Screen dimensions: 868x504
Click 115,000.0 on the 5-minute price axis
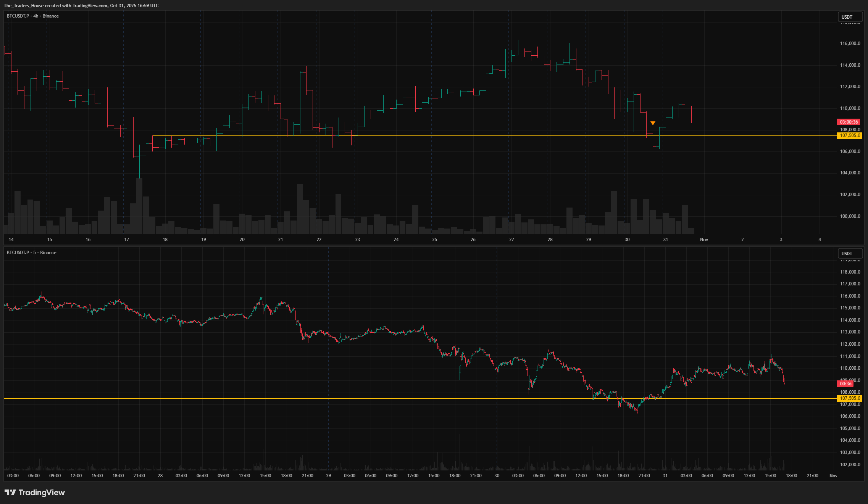coord(850,308)
